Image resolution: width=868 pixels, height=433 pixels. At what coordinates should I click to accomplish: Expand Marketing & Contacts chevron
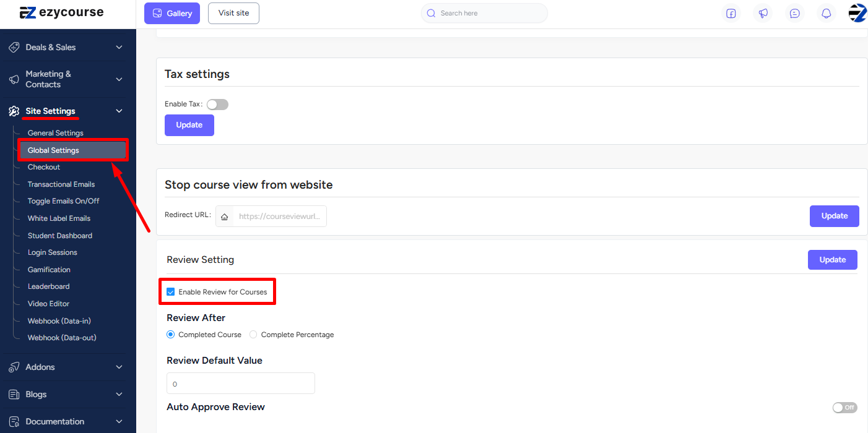(119, 79)
